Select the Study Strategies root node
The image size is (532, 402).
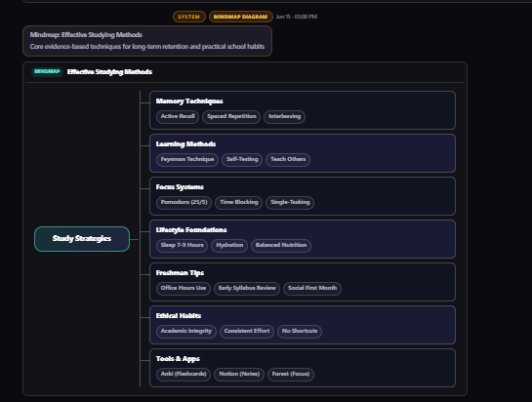pos(82,239)
